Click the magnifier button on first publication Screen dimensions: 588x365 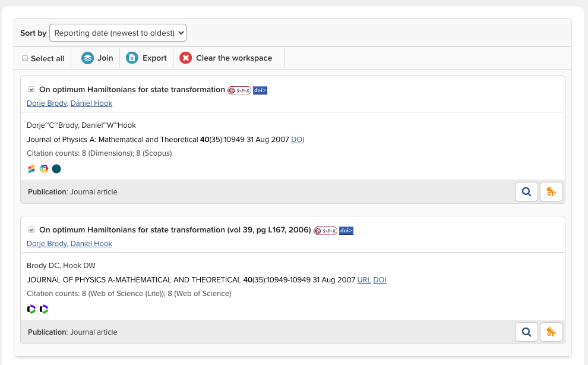[526, 192]
